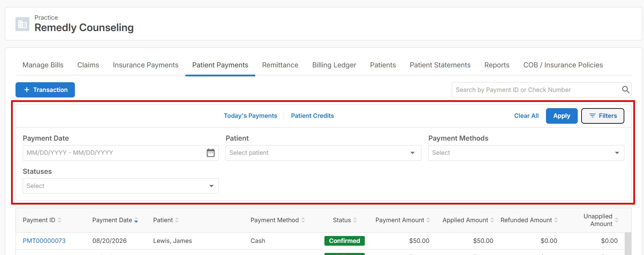The image size is (644, 255).
Task: Sort by Unapplied Amount arrows
Action: 616,220
